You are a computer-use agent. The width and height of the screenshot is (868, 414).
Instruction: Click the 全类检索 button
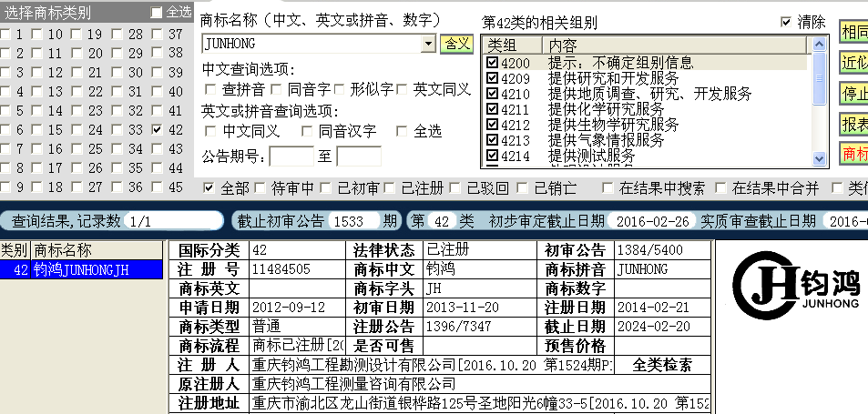click(662, 365)
